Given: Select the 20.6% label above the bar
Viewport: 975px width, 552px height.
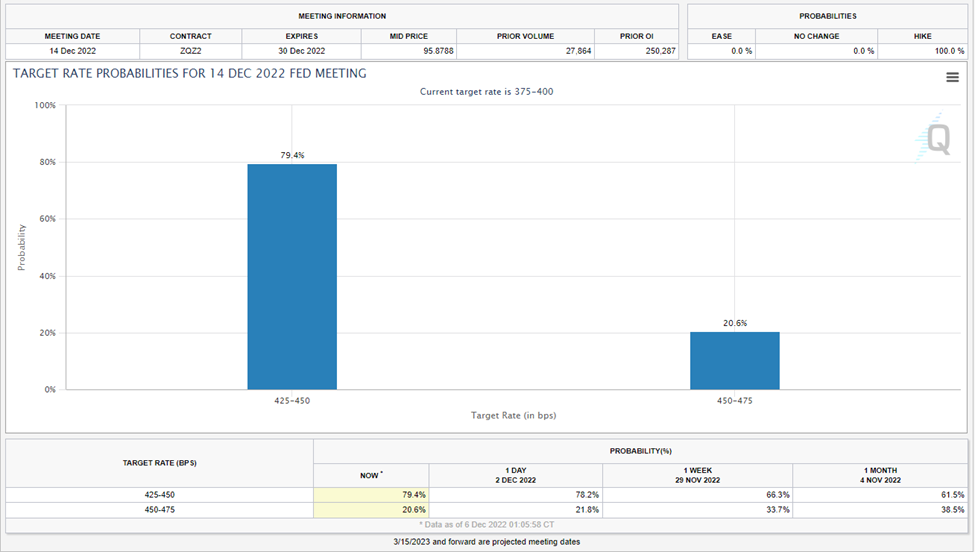Looking at the screenshot, I should 734,323.
